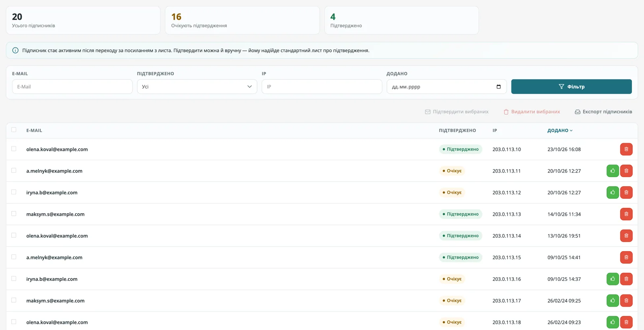The width and height of the screenshot is (644, 330).
Task: Sort table by the Додано column
Action: 560,130
